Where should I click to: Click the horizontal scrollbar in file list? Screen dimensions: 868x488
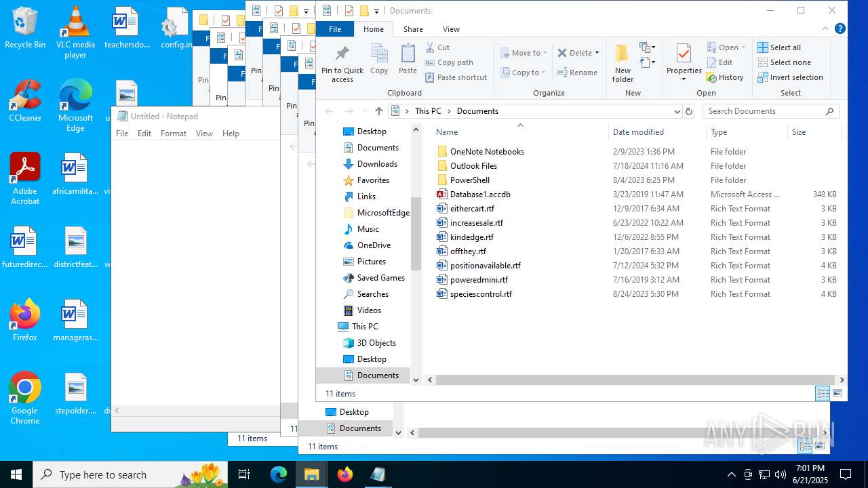634,380
